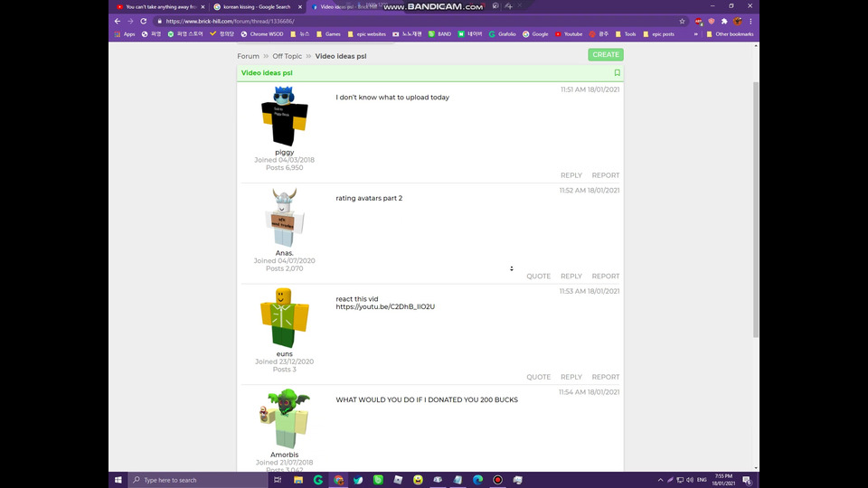
Task: Quote the post by Anas.
Action: (x=538, y=277)
